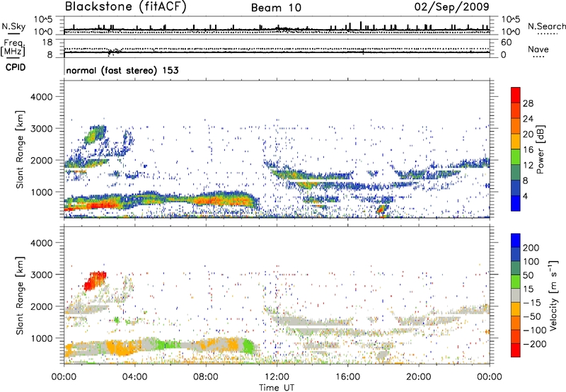Click the velocity colorbar value 200

[531, 248]
